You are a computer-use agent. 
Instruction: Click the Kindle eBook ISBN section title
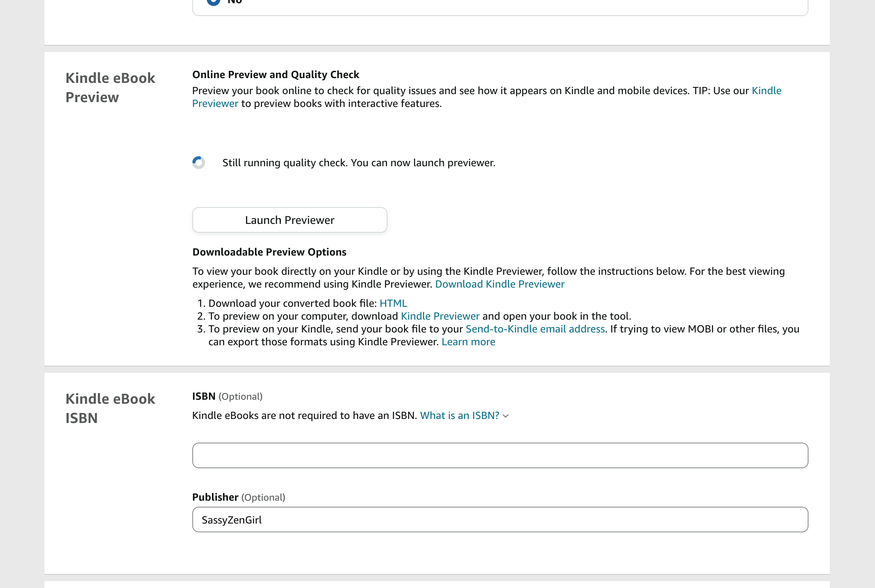click(110, 408)
